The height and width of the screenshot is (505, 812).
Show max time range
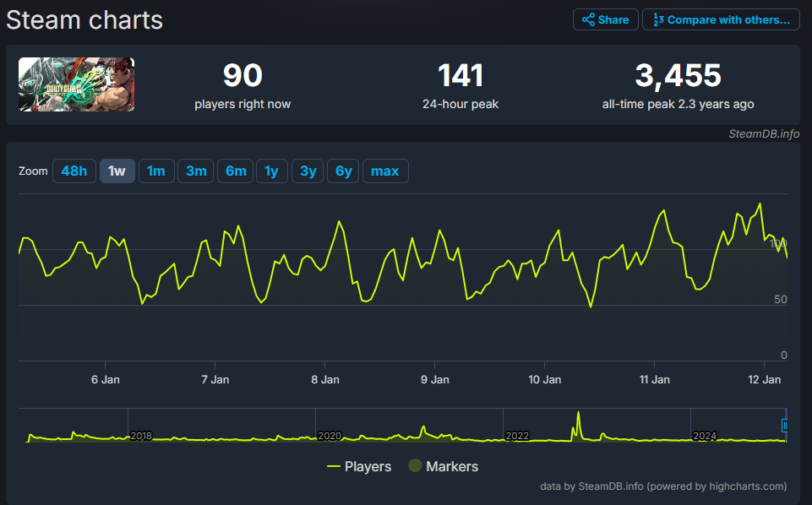385,171
